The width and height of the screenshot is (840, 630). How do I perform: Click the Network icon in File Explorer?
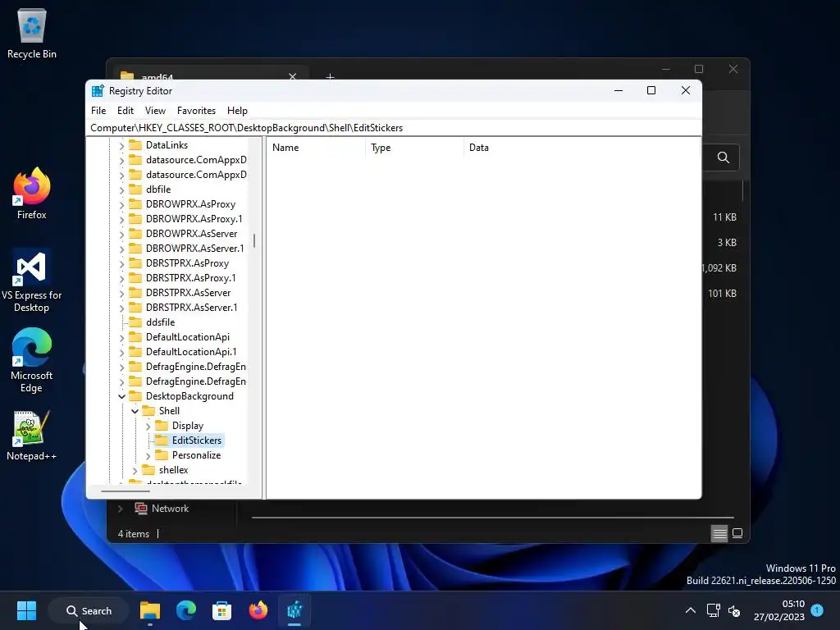tap(141, 509)
